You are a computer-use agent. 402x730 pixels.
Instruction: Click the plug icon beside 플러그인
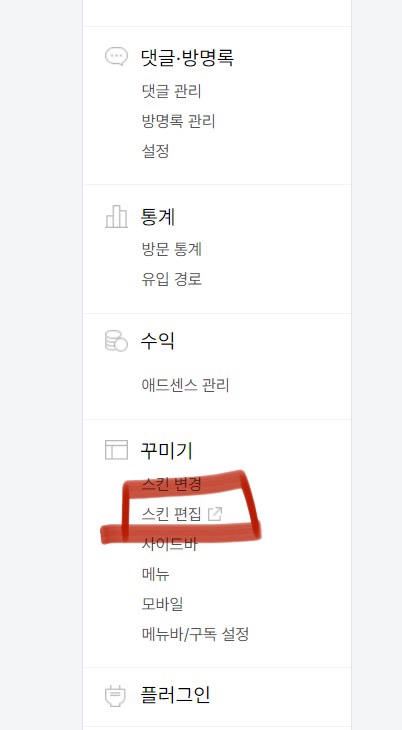(115, 695)
